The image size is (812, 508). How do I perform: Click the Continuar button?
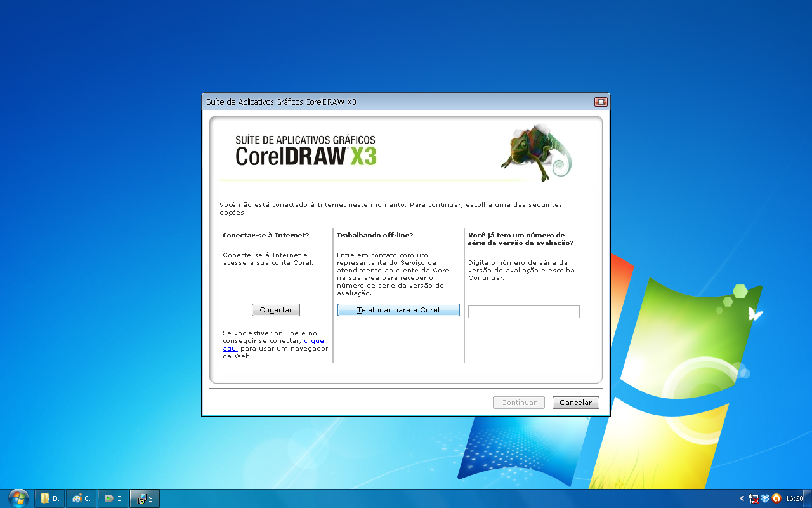519,403
